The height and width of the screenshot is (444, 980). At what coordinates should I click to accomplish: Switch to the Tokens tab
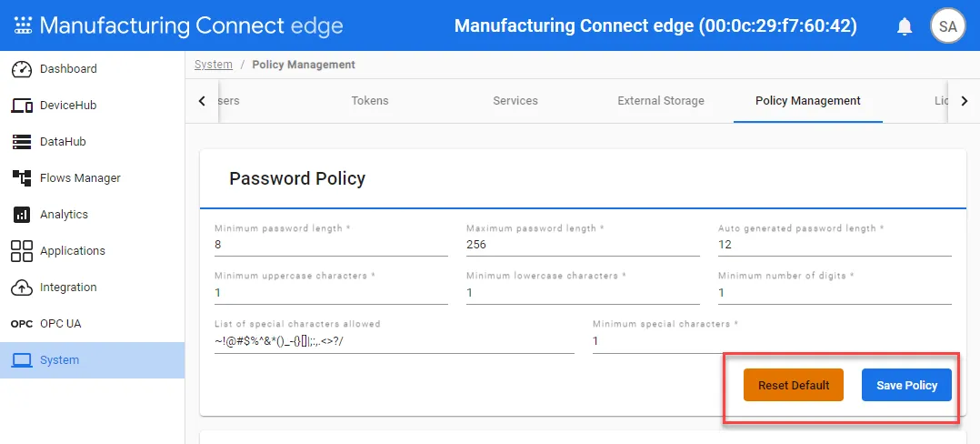tap(369, 101)
